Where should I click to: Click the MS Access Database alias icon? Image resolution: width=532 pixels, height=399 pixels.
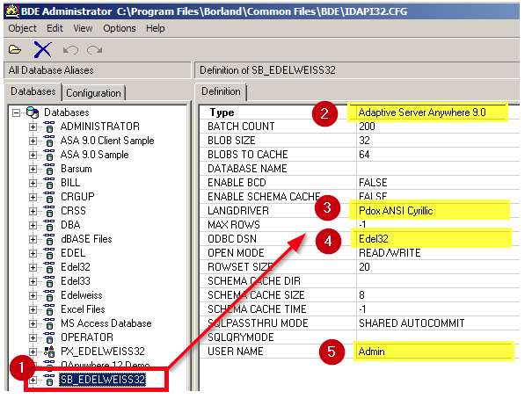click(x=49, y=323)
